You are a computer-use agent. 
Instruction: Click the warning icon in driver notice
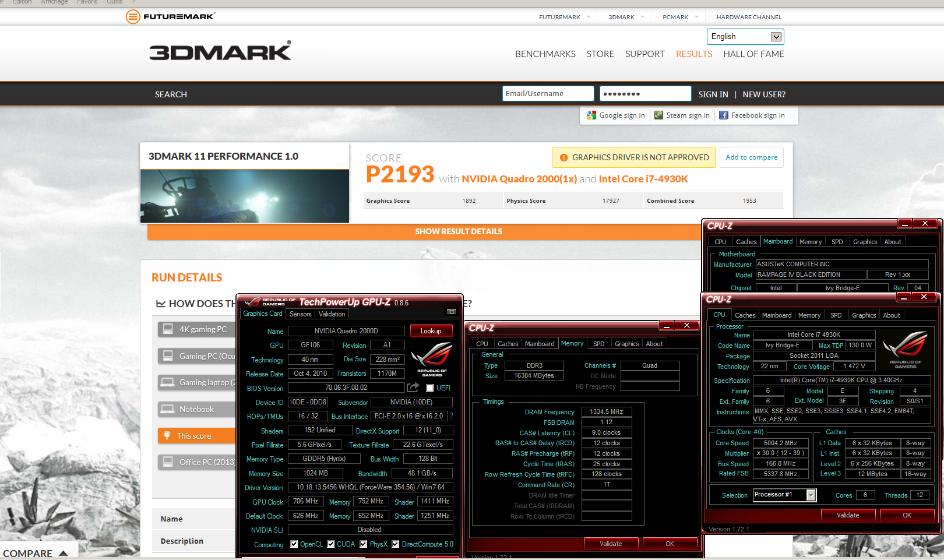[563, 157]
